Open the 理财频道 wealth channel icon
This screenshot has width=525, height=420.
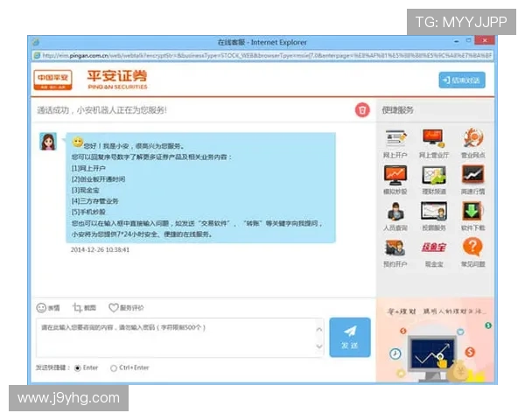tap(434, 175)
